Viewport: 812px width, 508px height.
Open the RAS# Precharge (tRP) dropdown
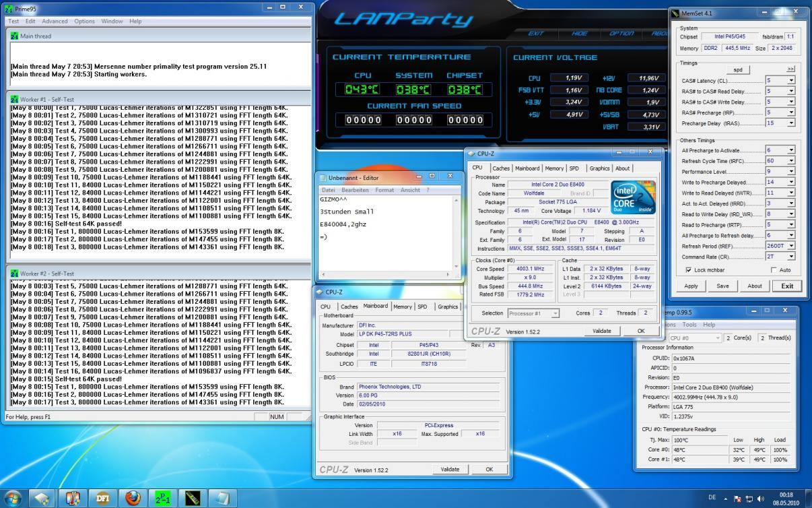tap(791, 113)
